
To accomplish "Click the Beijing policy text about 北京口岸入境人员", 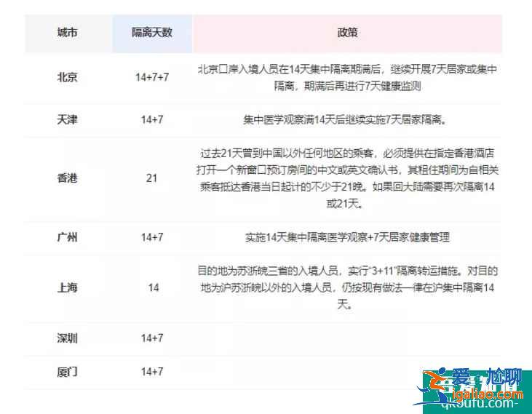I will (x=347, y=78).
